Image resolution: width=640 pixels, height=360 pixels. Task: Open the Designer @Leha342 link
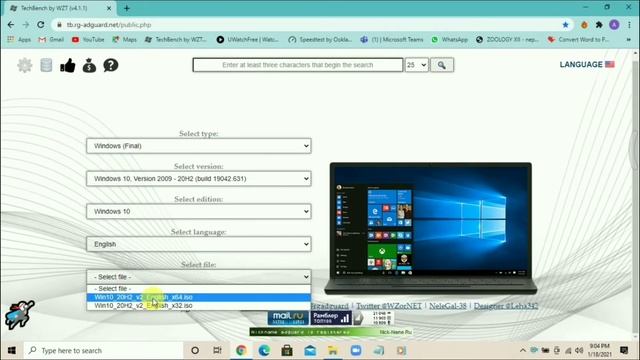point(506,306)
